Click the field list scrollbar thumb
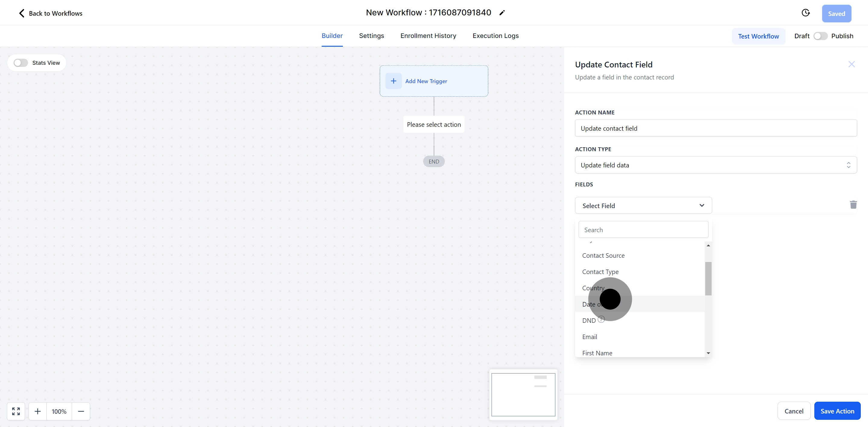868x427 pixels. (708, 279)
